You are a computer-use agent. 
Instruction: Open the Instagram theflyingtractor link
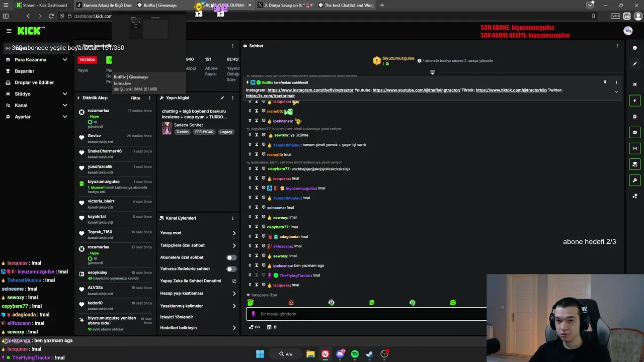(x=310, y=90)
